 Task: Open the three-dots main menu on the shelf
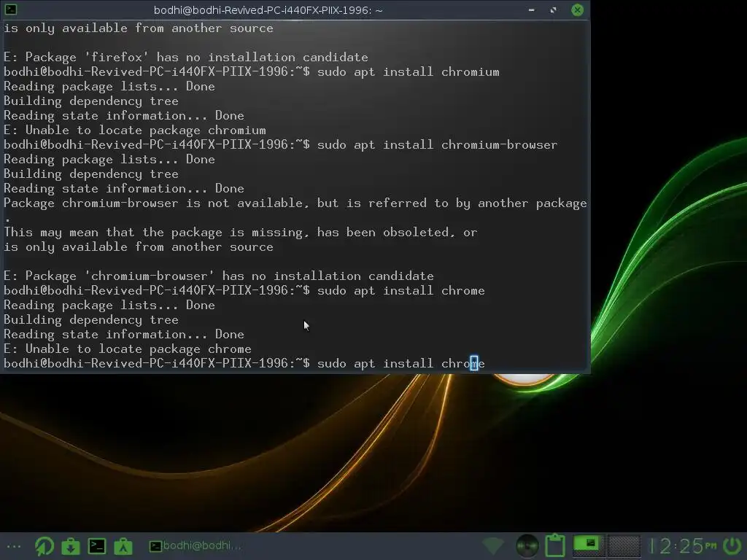point(13,546)
